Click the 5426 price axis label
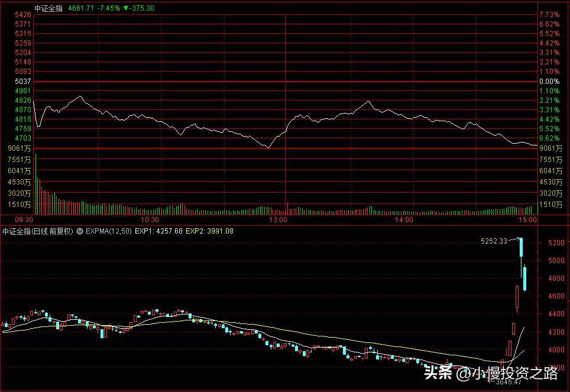 (23, 15)
